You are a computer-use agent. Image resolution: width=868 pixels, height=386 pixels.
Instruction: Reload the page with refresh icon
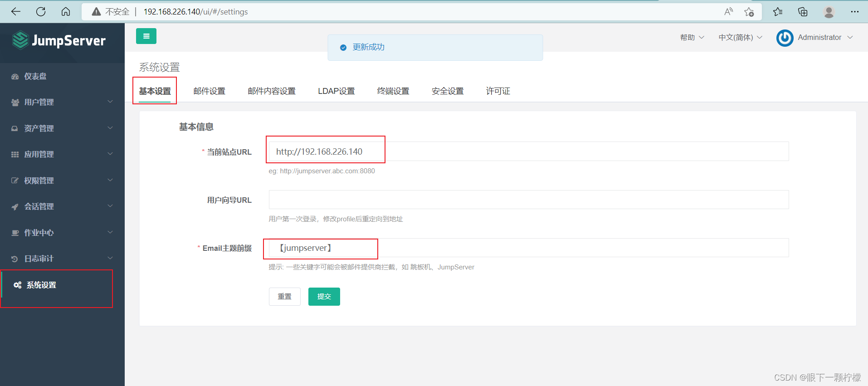pos(41,12)
